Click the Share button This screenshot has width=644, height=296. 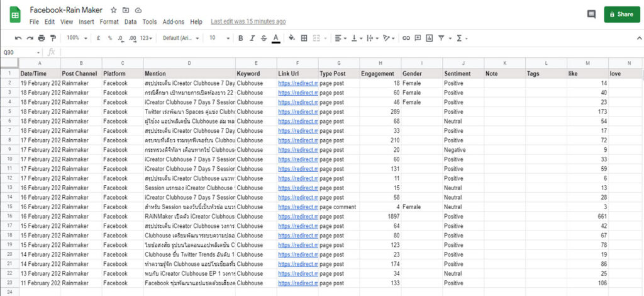[622, 14]
